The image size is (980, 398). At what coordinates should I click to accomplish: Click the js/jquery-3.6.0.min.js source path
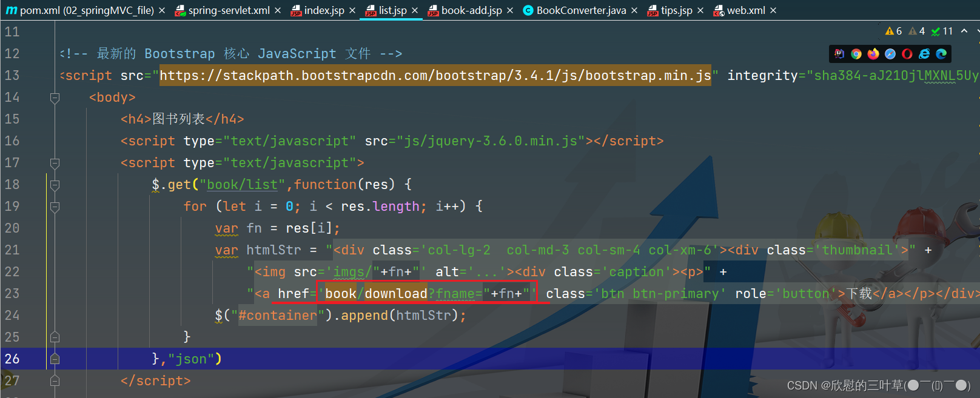491,141
